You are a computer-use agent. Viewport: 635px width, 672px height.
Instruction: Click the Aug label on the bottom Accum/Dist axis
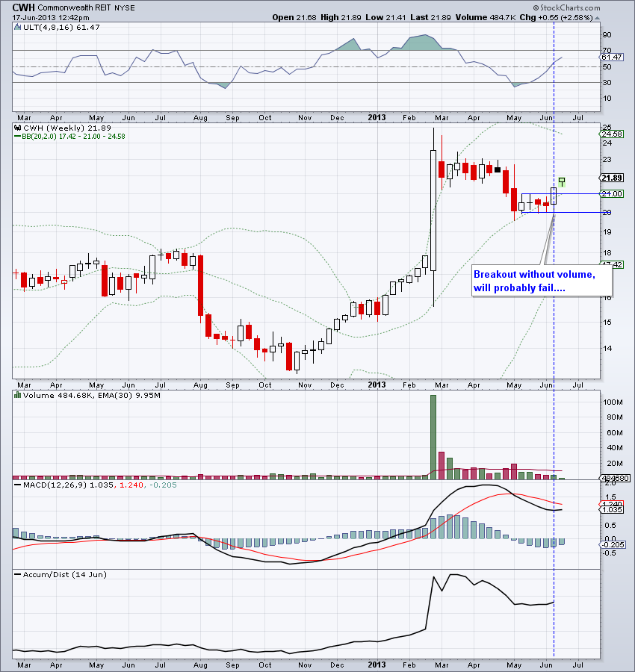(200, 665)
